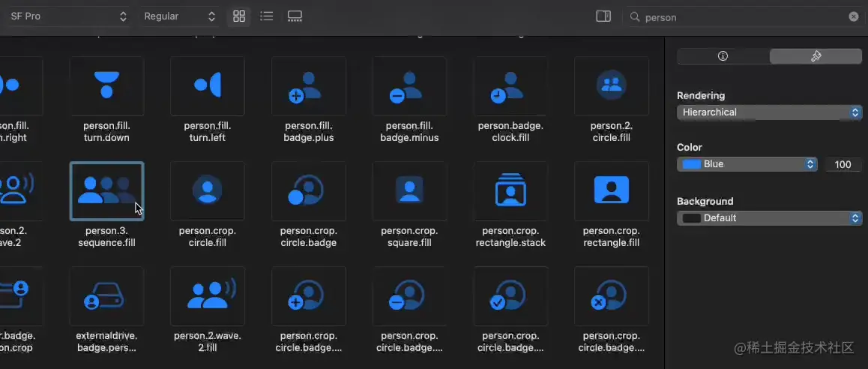Viewport: 868px width, 369px height.
Task: Select the person.2.wave.2.fill symbol
Action: click(208, 296)
